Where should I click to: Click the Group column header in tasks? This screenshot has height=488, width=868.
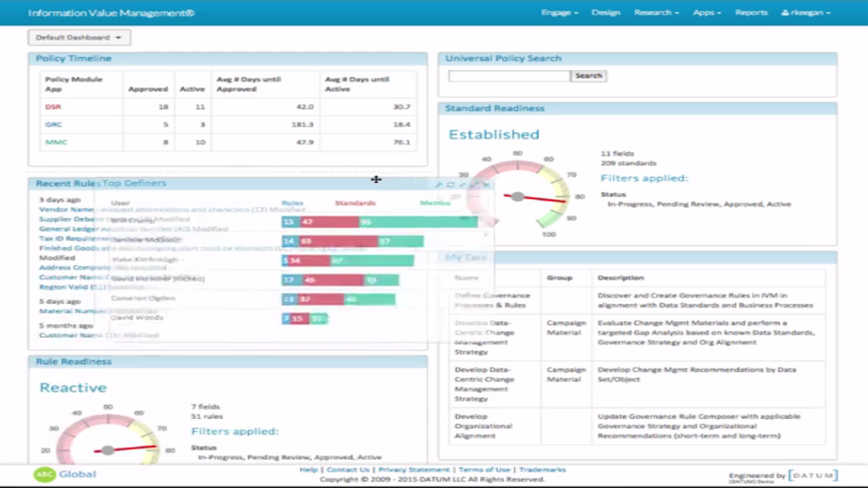[x=559, y=278]
